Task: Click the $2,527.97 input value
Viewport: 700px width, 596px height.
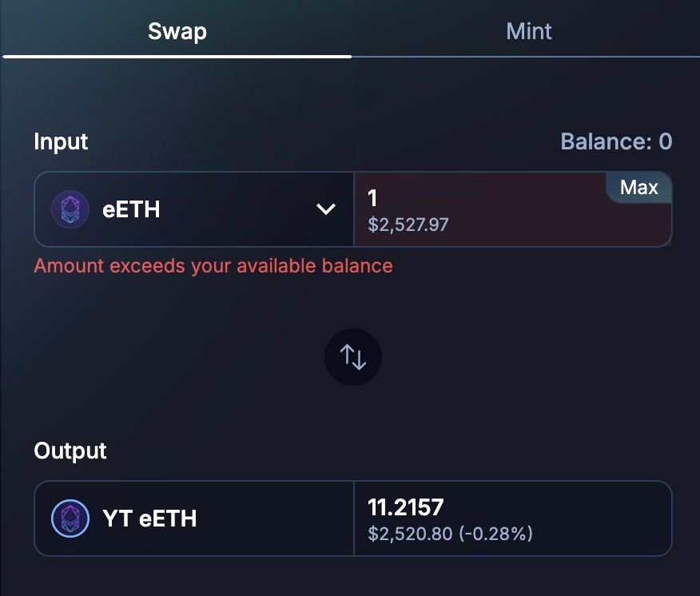Action: 408,225
